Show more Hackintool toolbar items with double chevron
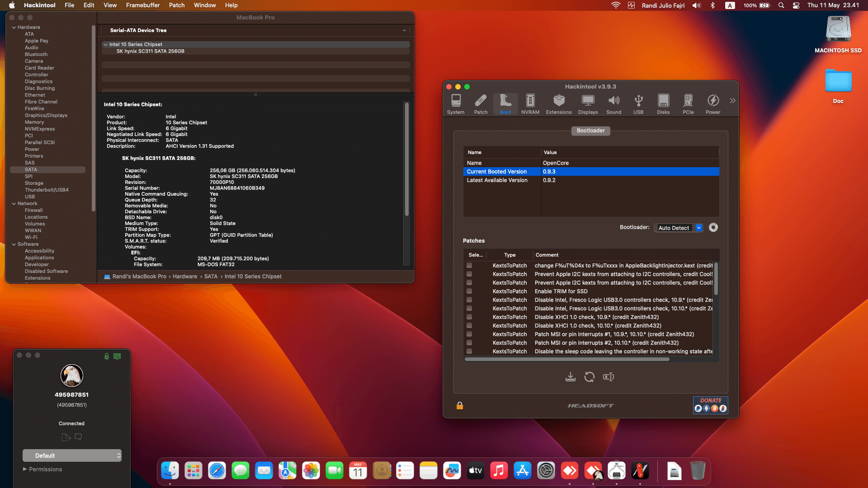Image resolution: width=868 pixels, height=488 pixels. point(732,101)
